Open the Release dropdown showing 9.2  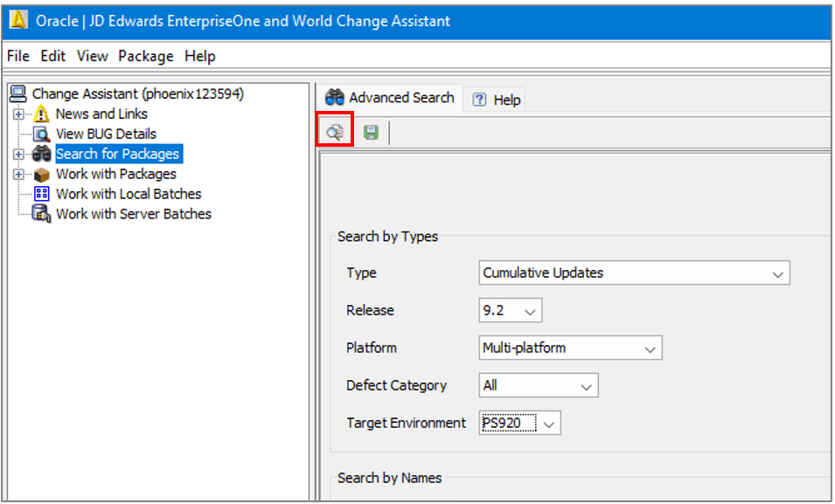(510, 310)
